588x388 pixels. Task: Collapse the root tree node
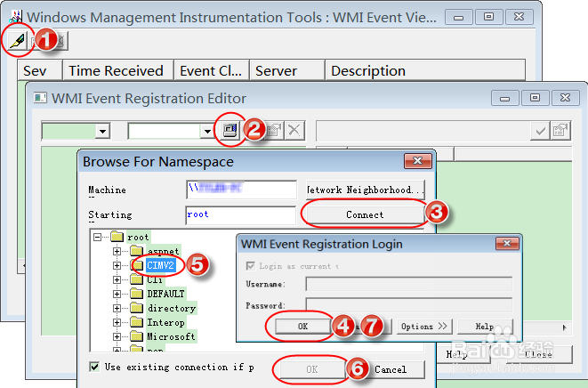click(97, 237)
